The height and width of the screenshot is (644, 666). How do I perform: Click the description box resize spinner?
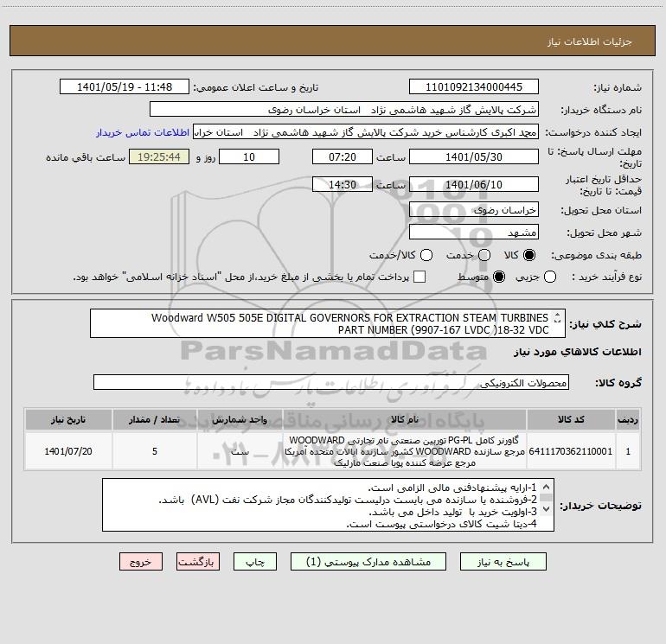tap(557, 317)
